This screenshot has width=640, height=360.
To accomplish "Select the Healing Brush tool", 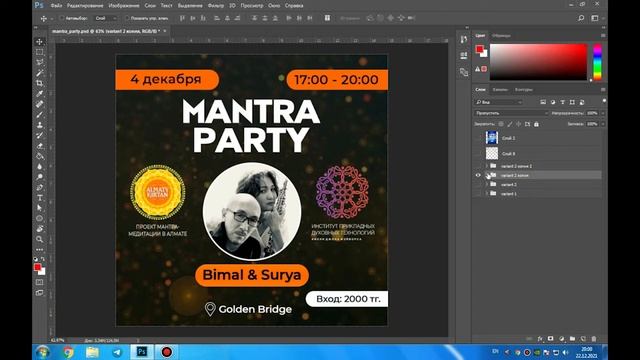I will (40, 104).
